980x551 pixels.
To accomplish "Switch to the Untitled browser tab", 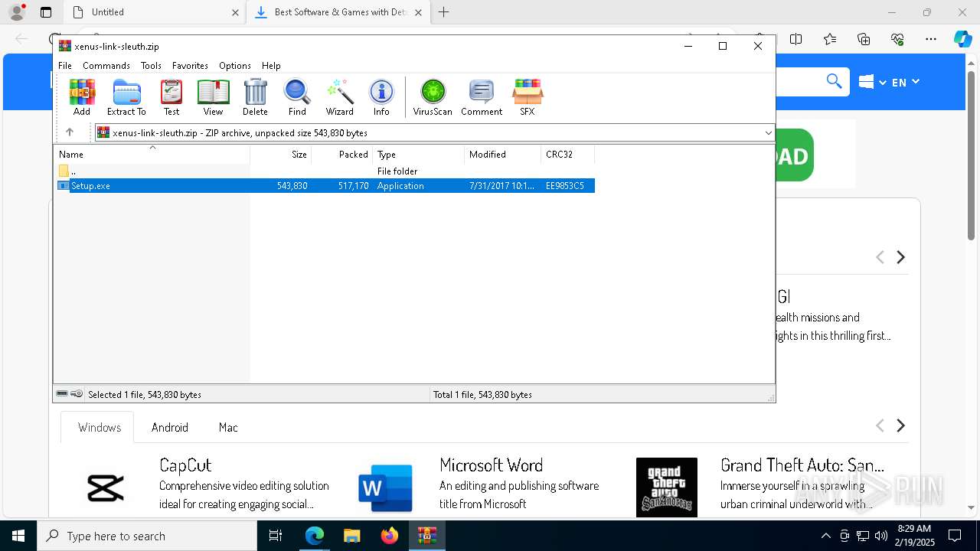I will pyautogui.click(x=153, y=12).
